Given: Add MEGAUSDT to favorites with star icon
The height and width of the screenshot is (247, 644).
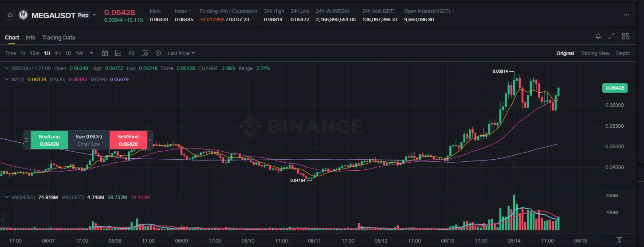Looking at the screenshot, I should click(x=10, y=15).
